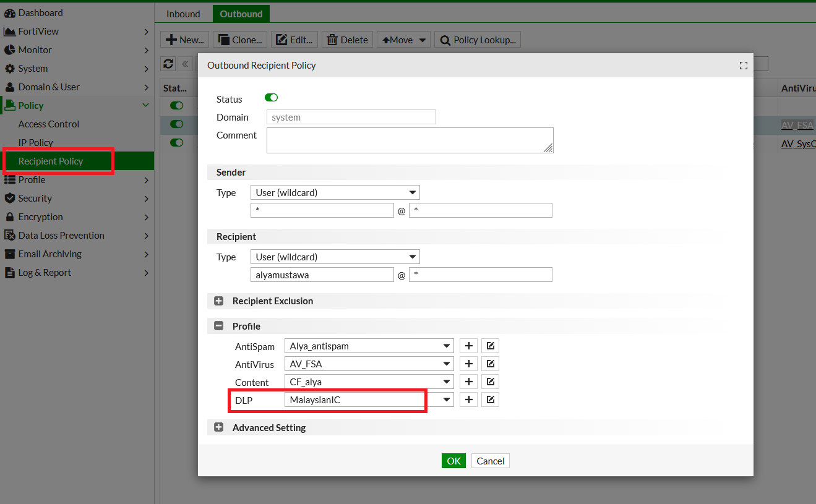816x504 pixels.
Task: Click the Security shield icon
Action: point(9,199)
